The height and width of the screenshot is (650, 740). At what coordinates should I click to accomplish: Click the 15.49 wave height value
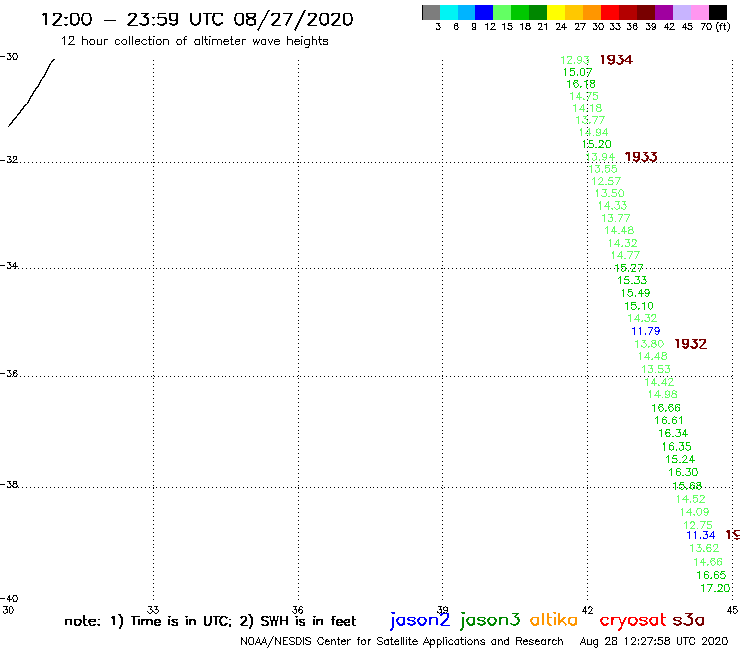(635, 293)
